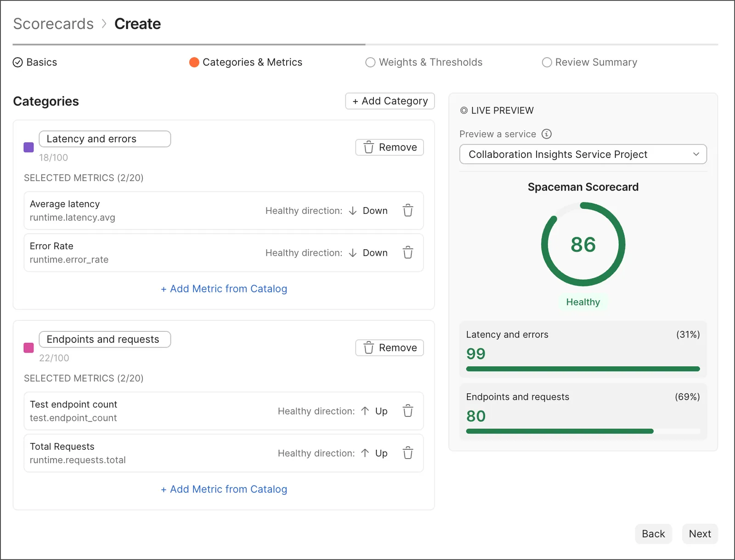Click the Add Category button
Image resolution: width=735 pixels, height=560 pixels.
(390, 101)
